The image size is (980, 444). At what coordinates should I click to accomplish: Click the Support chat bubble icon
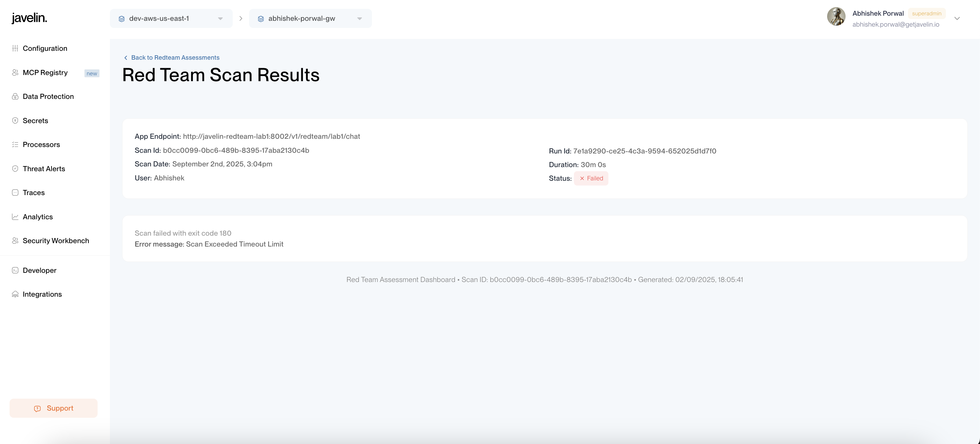37,409
